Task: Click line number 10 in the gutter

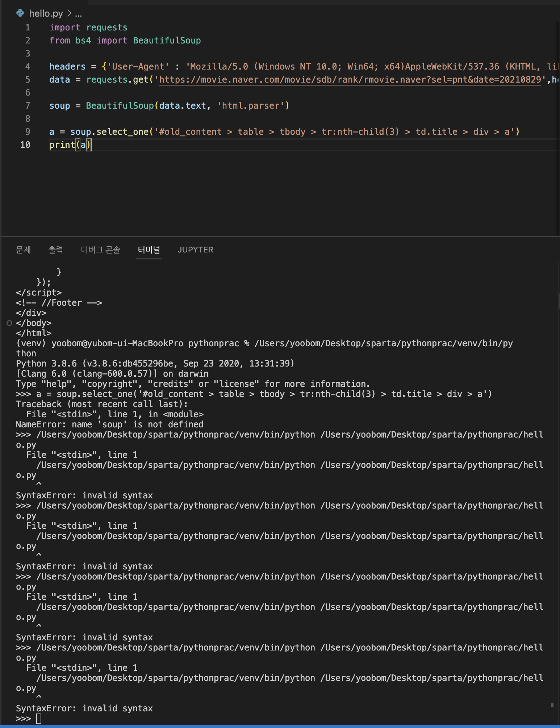Action: [x=25, y=145]
